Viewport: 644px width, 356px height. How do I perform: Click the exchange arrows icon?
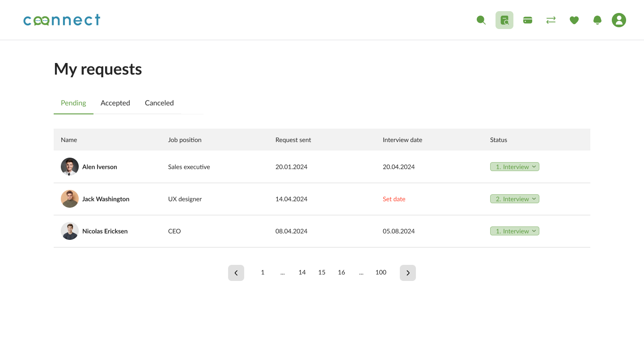pos(551,20)
